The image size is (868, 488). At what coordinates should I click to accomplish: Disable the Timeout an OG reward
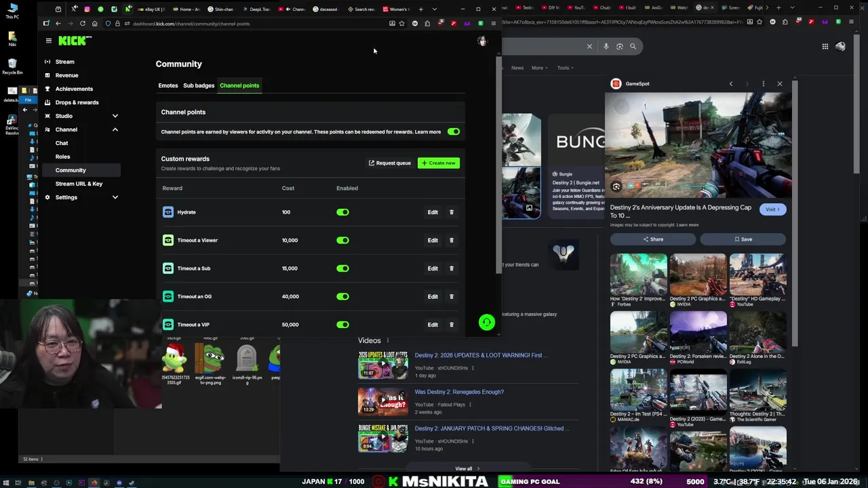(x=342, y=296)
